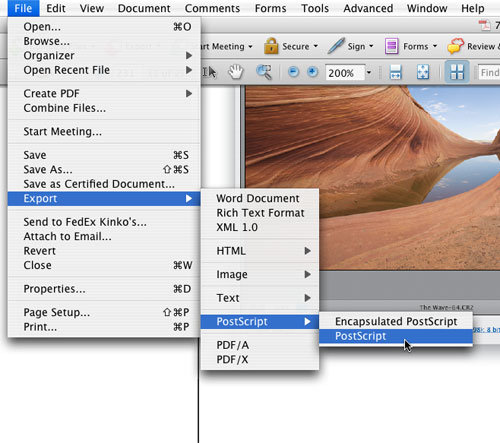Open the Comments menu

click(212, 8)
